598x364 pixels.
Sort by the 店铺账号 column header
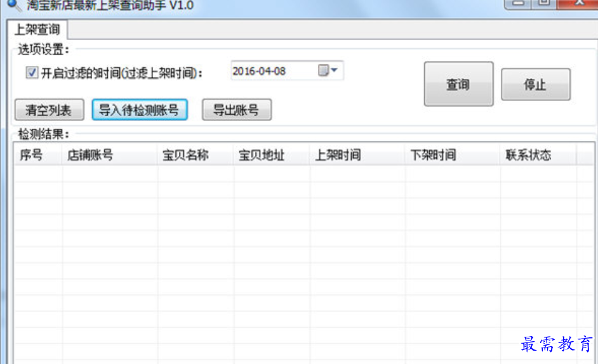coord(109,155)
